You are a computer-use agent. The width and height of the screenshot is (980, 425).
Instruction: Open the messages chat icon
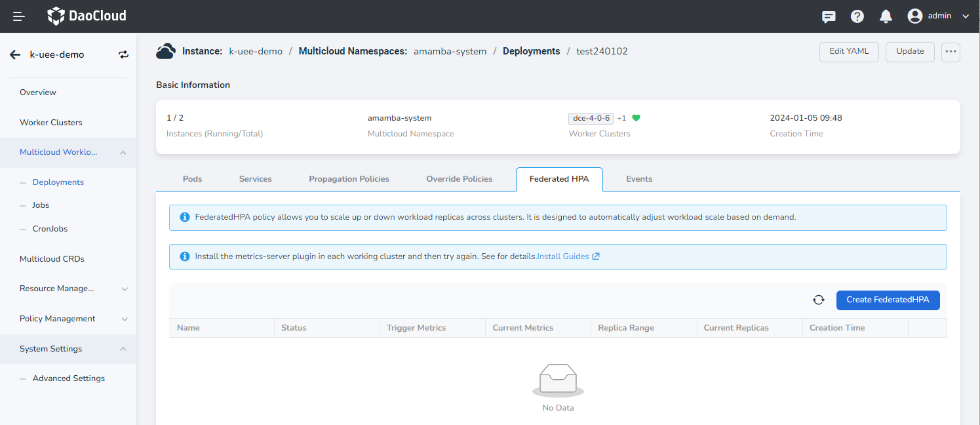tap(829, 16)
